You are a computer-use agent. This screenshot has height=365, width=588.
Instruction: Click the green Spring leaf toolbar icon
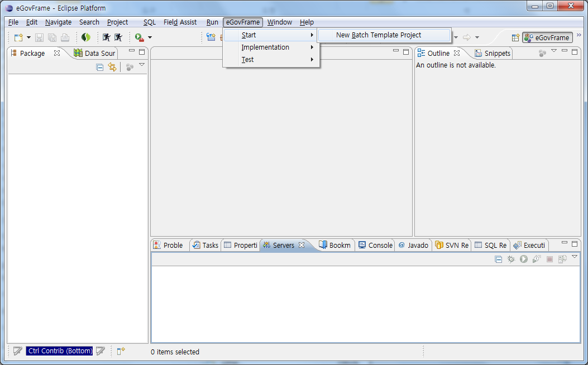(x=85, y=37)
